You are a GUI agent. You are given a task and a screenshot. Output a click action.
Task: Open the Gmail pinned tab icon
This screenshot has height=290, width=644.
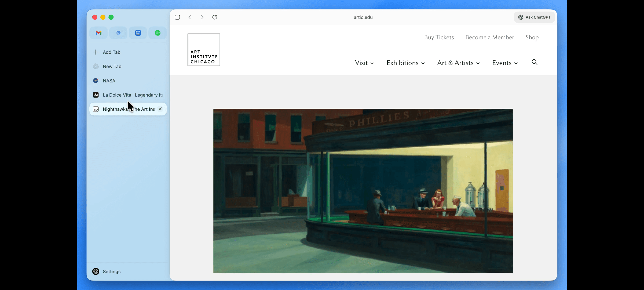98,33
